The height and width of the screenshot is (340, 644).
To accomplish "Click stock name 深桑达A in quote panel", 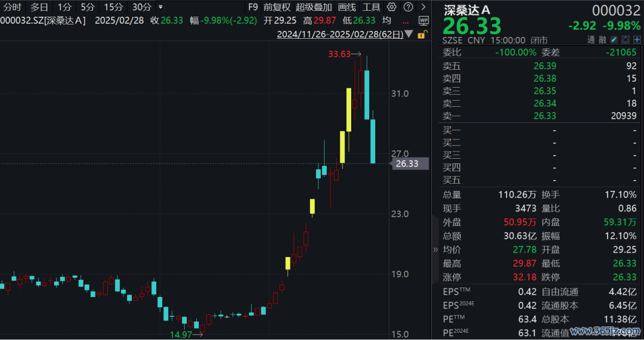I will point(467,10).
